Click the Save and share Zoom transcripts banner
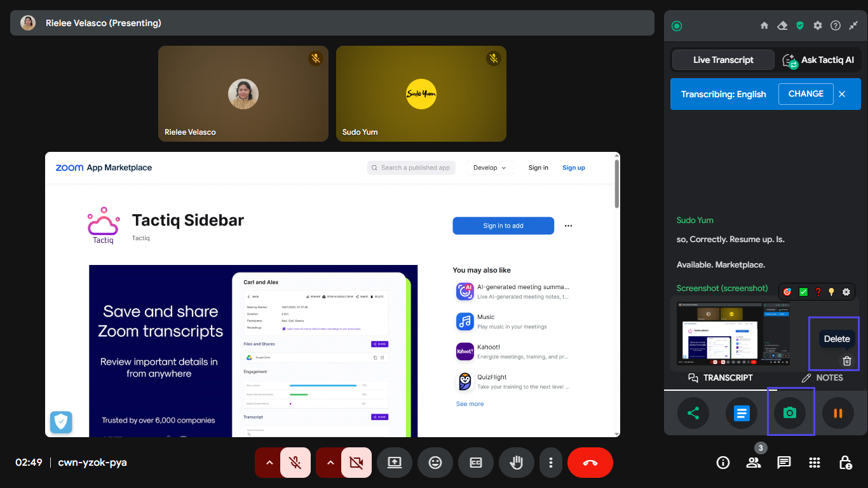 pos(254,351)
